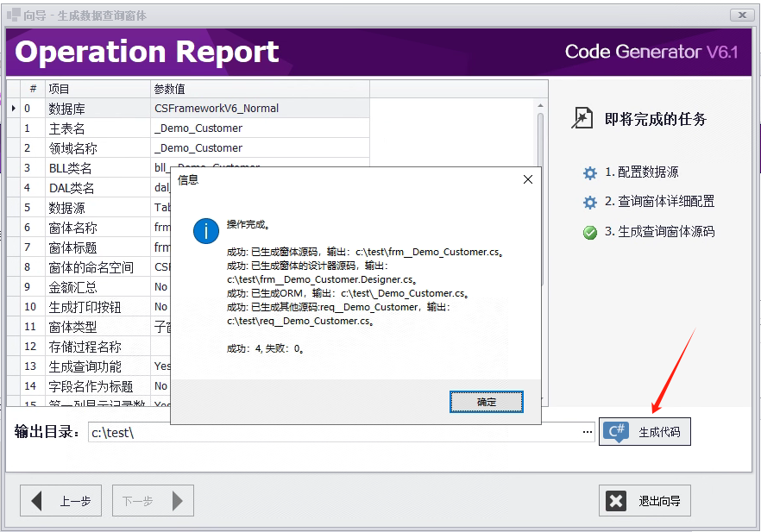Go back with the 上一步 button
The image size is (761, 532).
[60, 500]
